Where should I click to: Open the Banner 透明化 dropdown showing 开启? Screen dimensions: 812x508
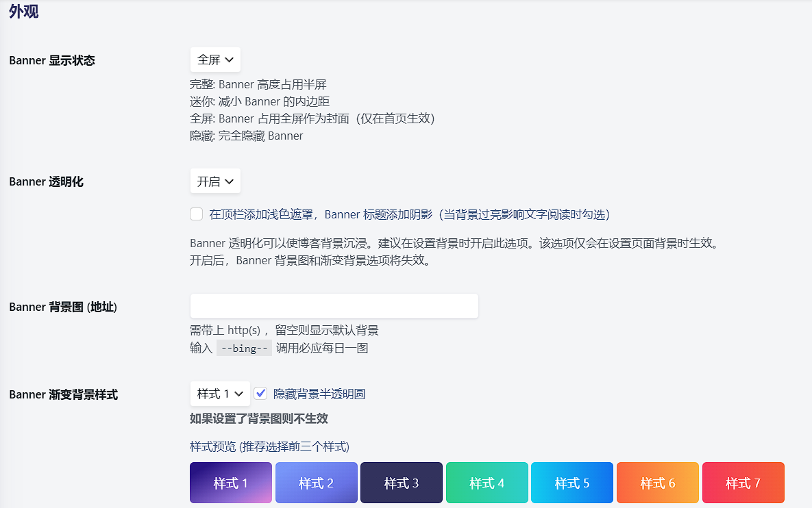point(215,181)
